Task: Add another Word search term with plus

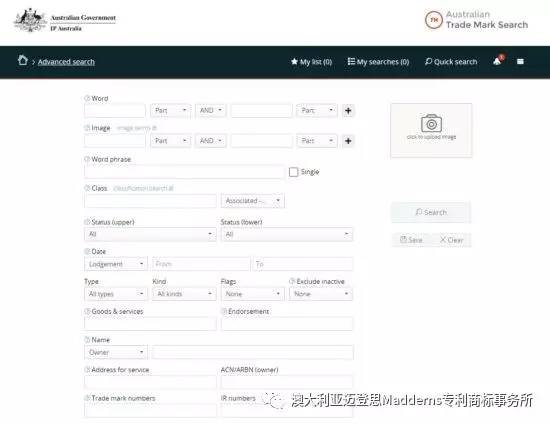Action: 348,111
